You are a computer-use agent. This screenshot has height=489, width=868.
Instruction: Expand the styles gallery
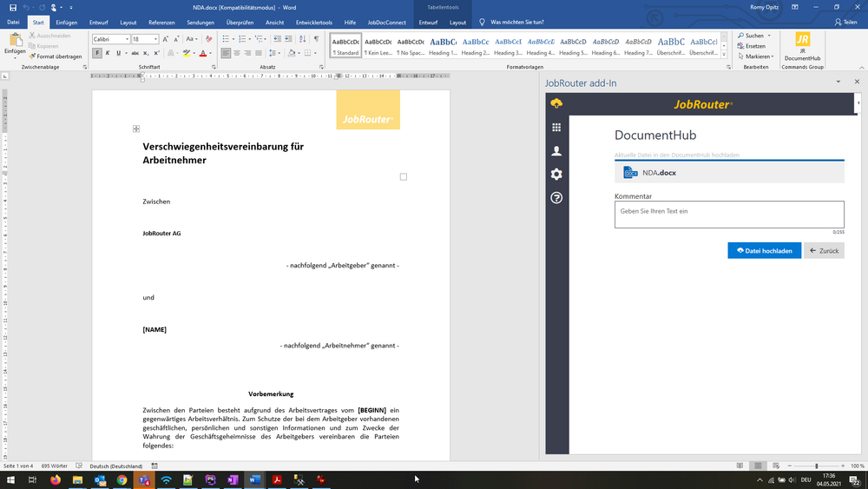point(724,54)
